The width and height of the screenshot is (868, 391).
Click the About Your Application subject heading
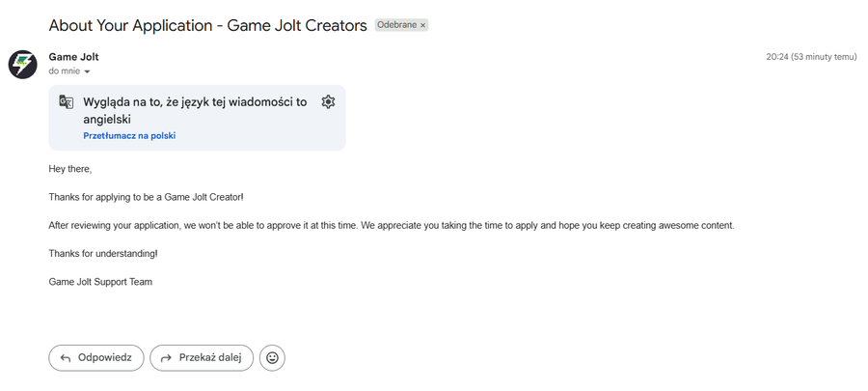coord(207,25)
